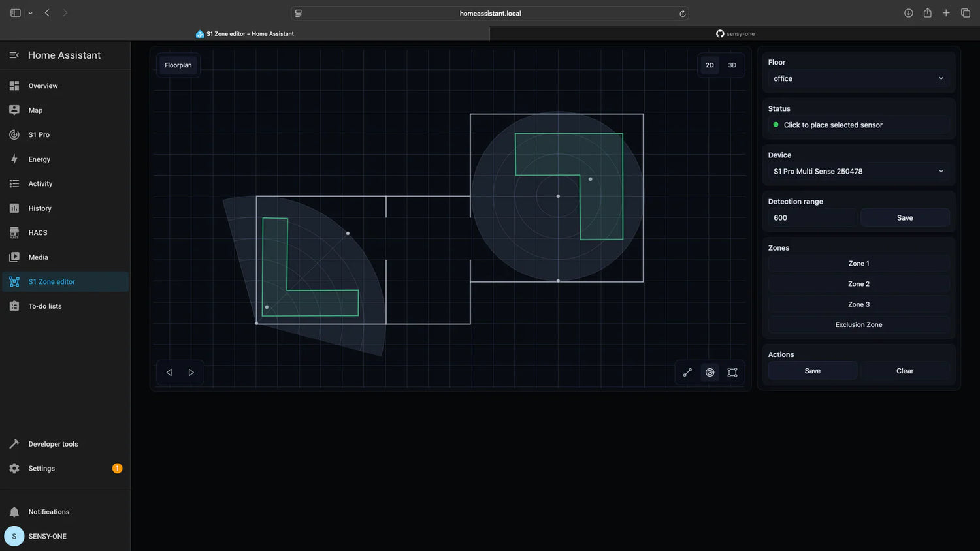Open the Energy sidebar item
The image size is (980, 551).
[x=39, y=159]
